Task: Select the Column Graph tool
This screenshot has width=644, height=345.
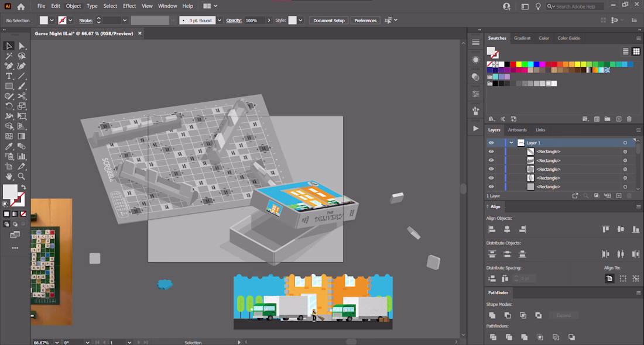Action: pos(22,156)
